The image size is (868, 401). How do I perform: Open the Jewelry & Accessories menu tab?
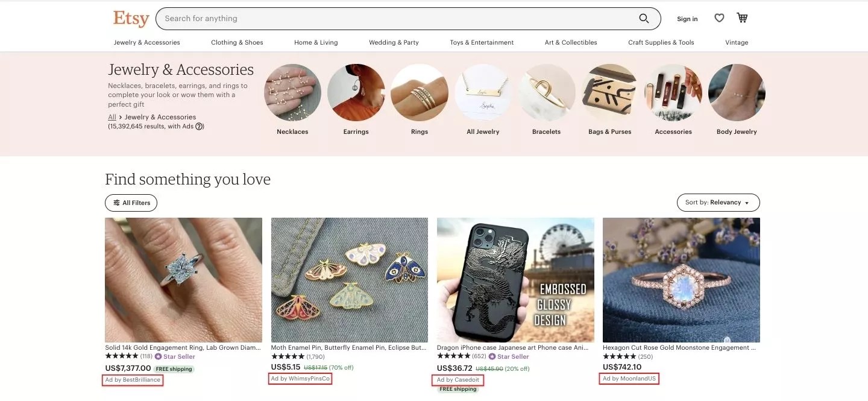coord(146,42)
